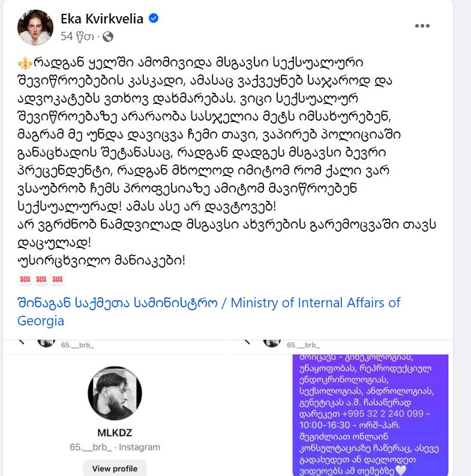Image resolution: width=471 pixels, height=476 pixels.
Task: Click the 54 minute post timestamp
Action: click(x=77, y=37)
